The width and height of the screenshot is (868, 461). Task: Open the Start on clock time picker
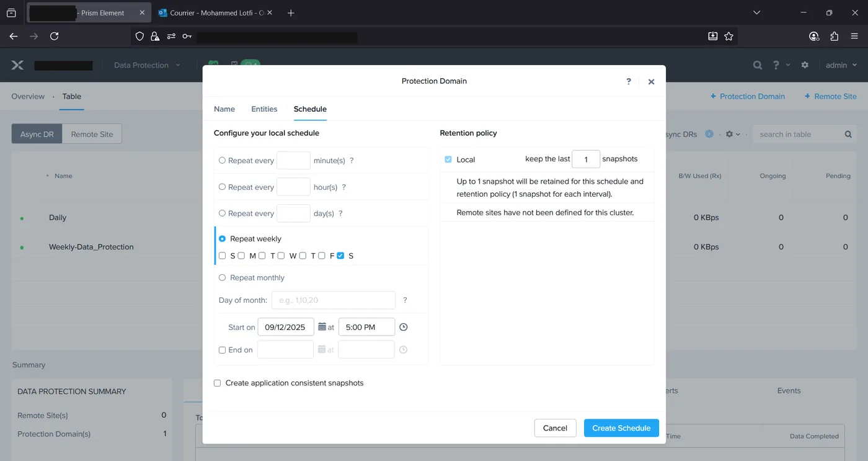403,327
